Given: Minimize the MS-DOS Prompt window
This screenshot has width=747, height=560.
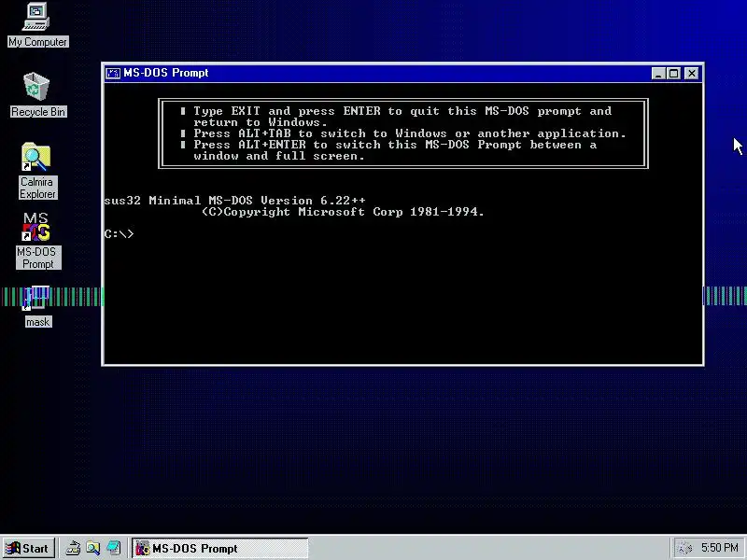Looking at the screenshot, I should click(658, 74).
